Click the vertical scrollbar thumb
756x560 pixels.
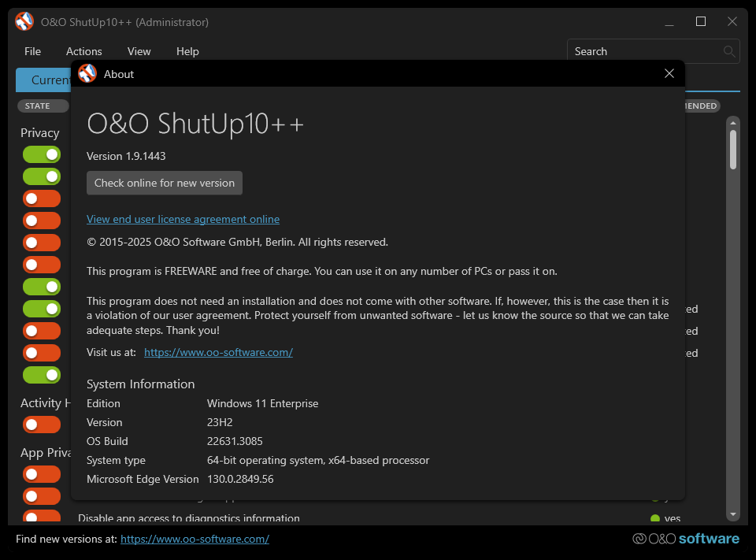tap(733, 150)
